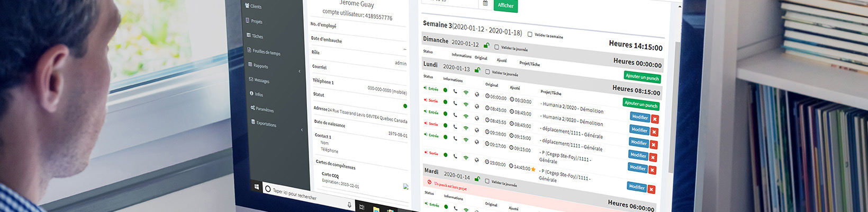Click the orange star next to 14:45:00
This screenshot has height=212, width=868.
point(533,170)
